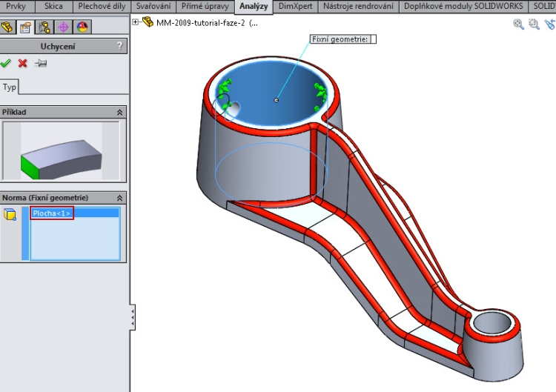Select the Svařování tab
556x392 pixels.
pyautogui.click(x=153, y=6)
